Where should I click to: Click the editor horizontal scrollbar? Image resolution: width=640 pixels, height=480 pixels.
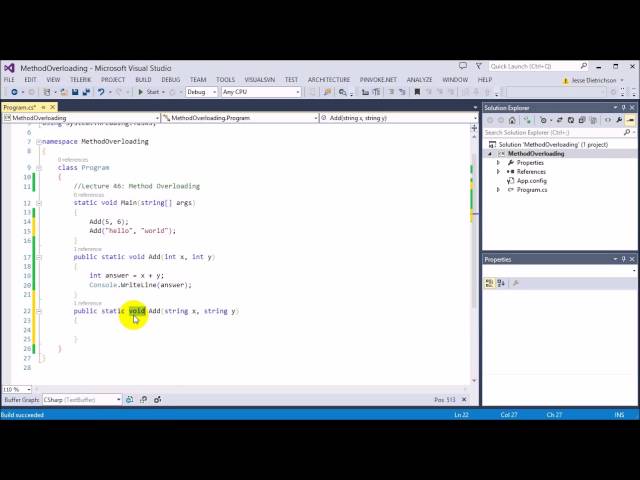[251, 389]
